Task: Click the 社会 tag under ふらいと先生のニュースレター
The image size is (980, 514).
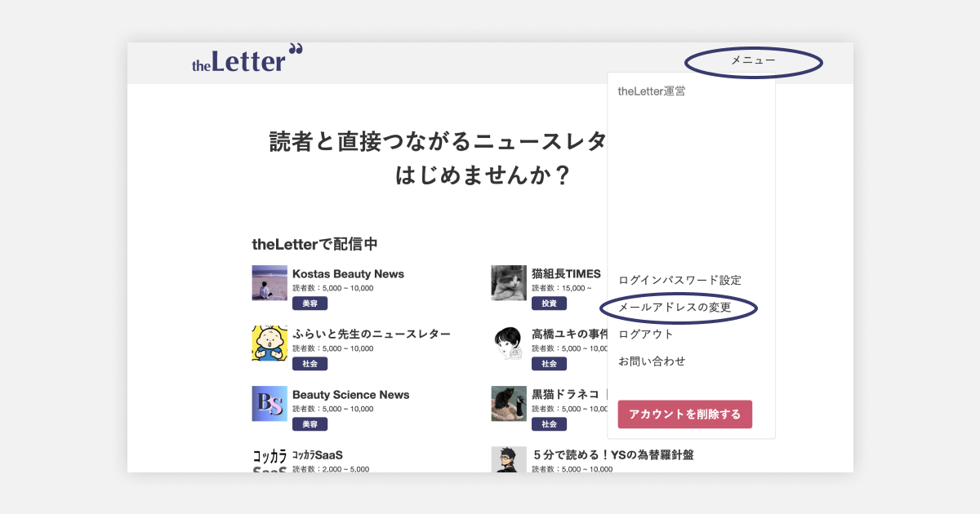Action: 310,364
